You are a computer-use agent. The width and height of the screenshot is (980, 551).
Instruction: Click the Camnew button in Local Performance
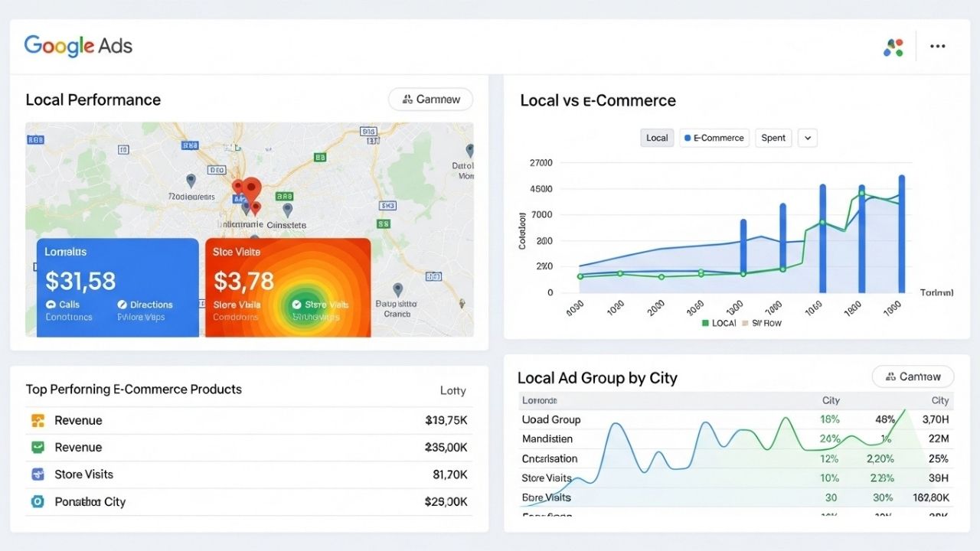[430, 99]
